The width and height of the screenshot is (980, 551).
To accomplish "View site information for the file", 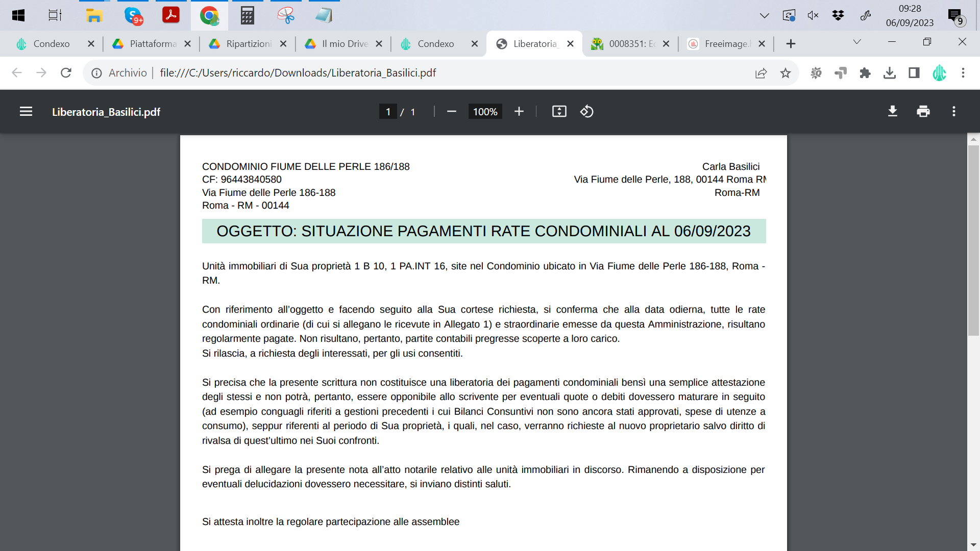I will [96, 73].
